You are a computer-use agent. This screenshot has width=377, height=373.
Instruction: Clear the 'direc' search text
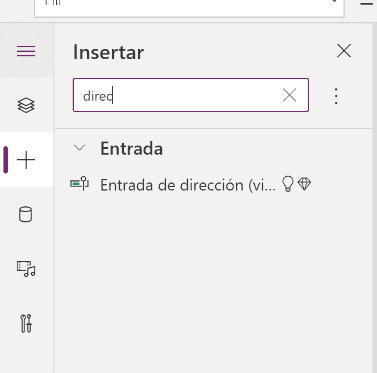click(x=289, y=95)
